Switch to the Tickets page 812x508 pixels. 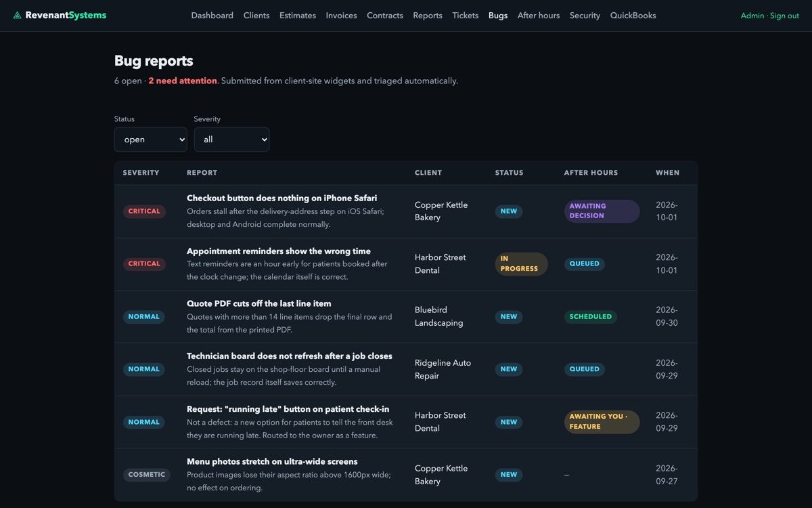click(x=466, y=16)
